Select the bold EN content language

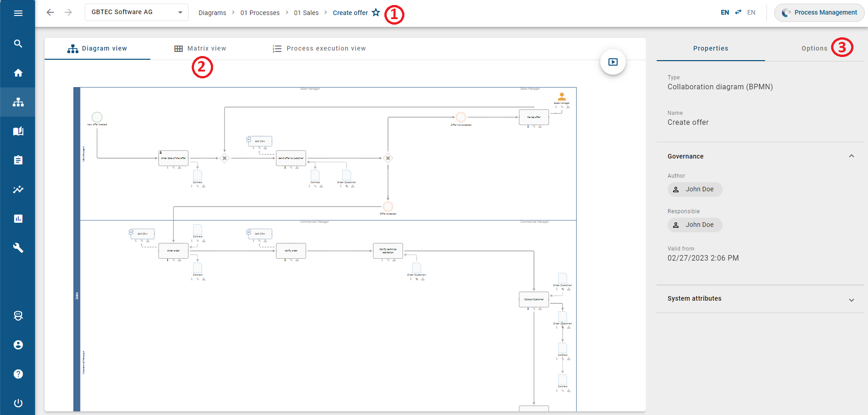pyautogui.click(x=725, y=12)
